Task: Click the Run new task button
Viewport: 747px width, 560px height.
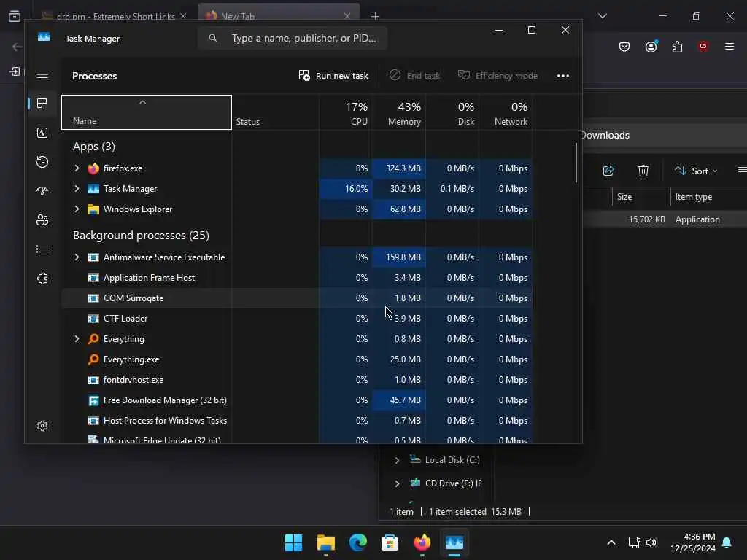Action: coord(333,76)
